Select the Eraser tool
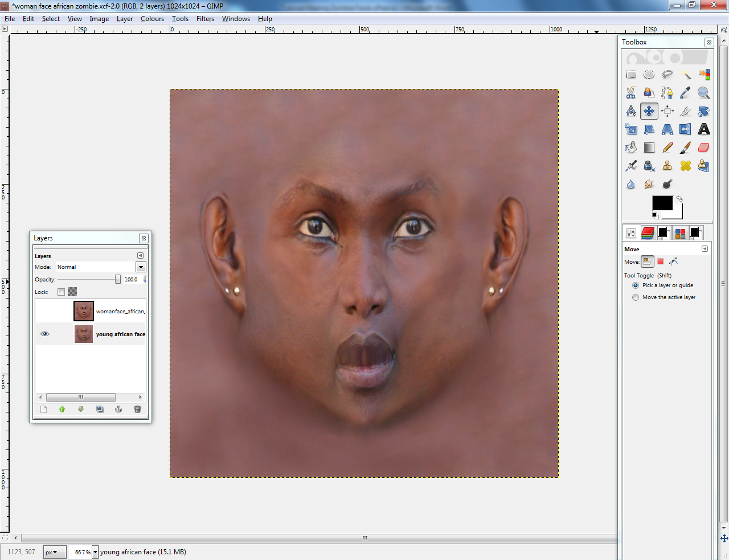The height and width of the screenshot is (560, 729). (x=704, y=148)
